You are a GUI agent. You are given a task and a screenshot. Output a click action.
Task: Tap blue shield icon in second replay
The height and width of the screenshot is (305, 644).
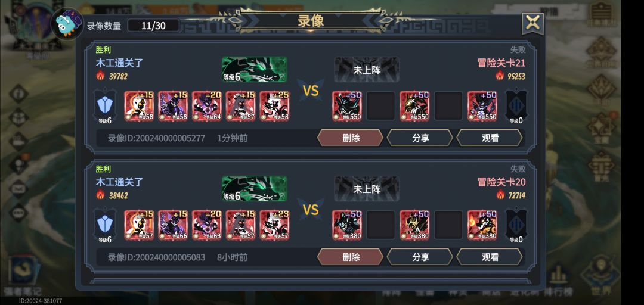pos(105,225)
